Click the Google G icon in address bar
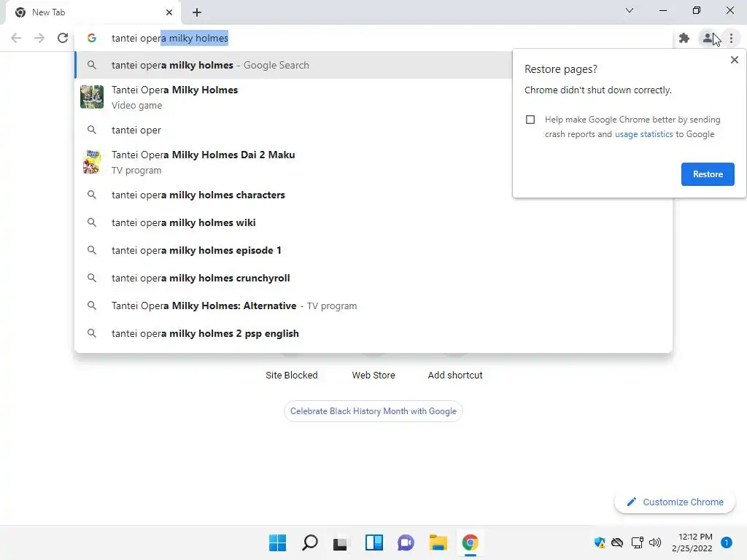The image size is (747, 560). [92, 38]
